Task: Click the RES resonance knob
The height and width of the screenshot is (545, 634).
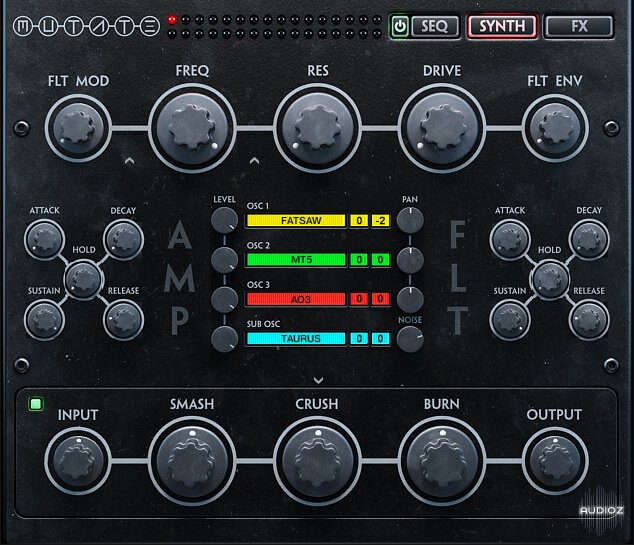Action: (x=317, y=128)
